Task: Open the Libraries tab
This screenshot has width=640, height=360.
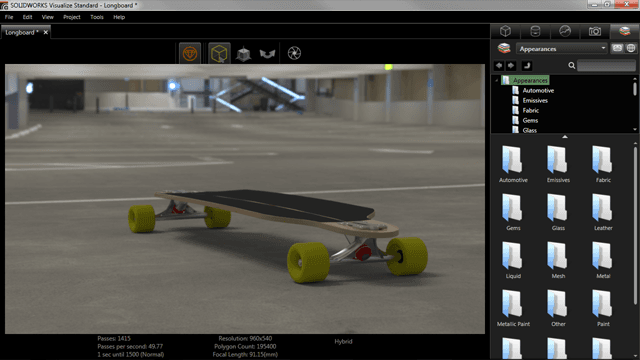Action: [x=624, y=31]
